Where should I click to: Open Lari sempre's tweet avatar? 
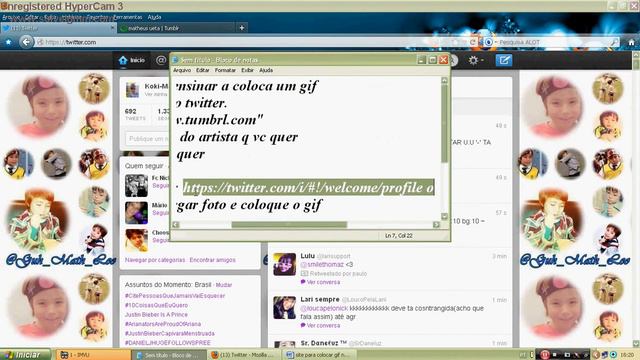284,308
